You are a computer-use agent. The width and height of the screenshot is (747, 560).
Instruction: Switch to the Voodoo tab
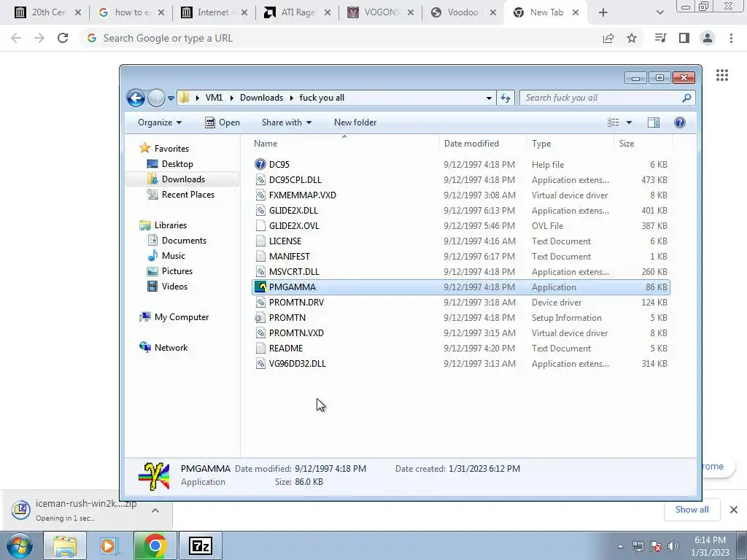coord(462,12)
